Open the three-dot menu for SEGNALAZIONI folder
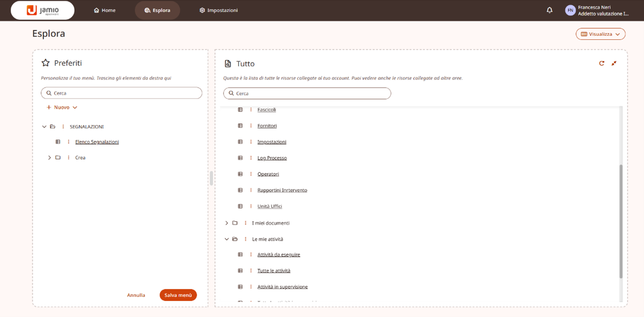Image resolution: width=644 pixels, height=317 pixels. tap(64, 126)
